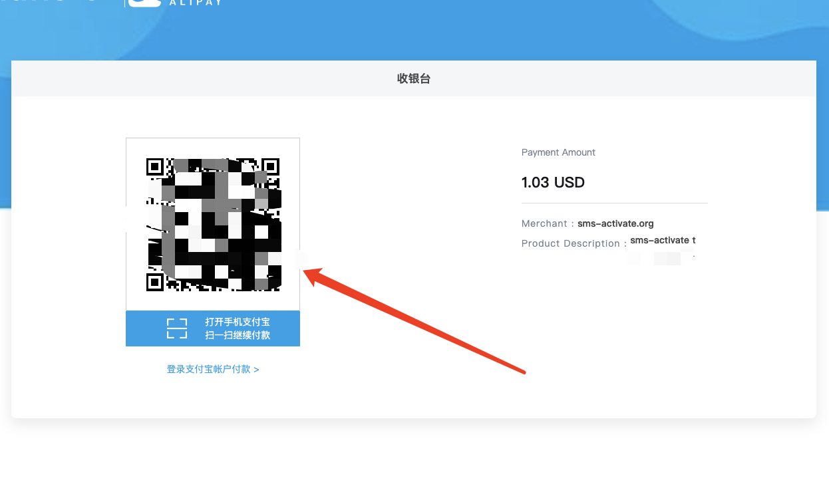The height and width of the screenshot is (504, 829).
Task: Click the center of the payment QR code
Action: pos(213,224)
